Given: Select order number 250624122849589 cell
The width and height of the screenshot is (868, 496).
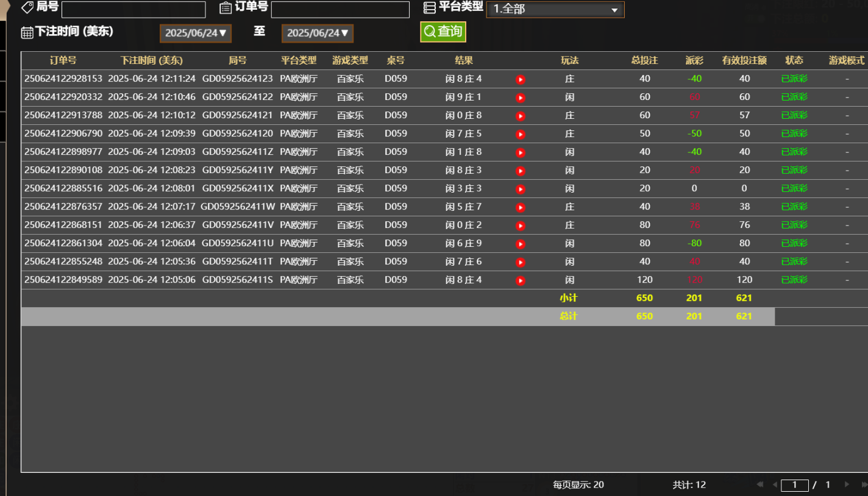Looking at the screenshot, I should click(x=63, y=280).
